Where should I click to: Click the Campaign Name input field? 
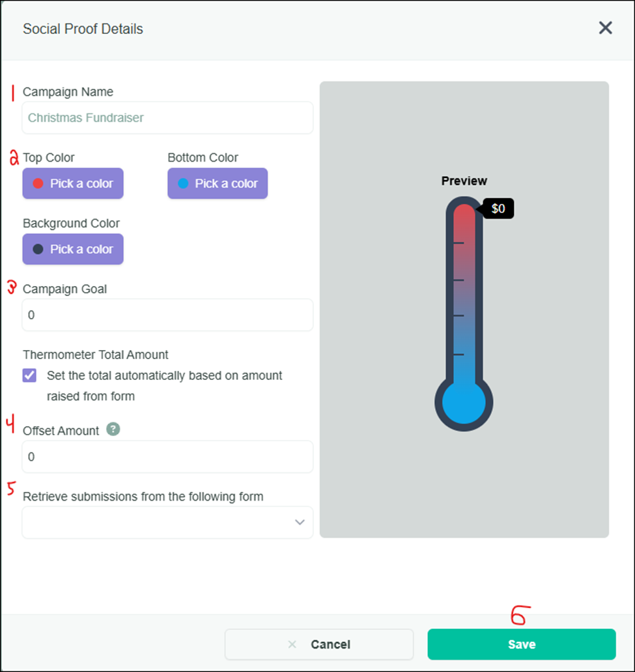click(167, 118)
